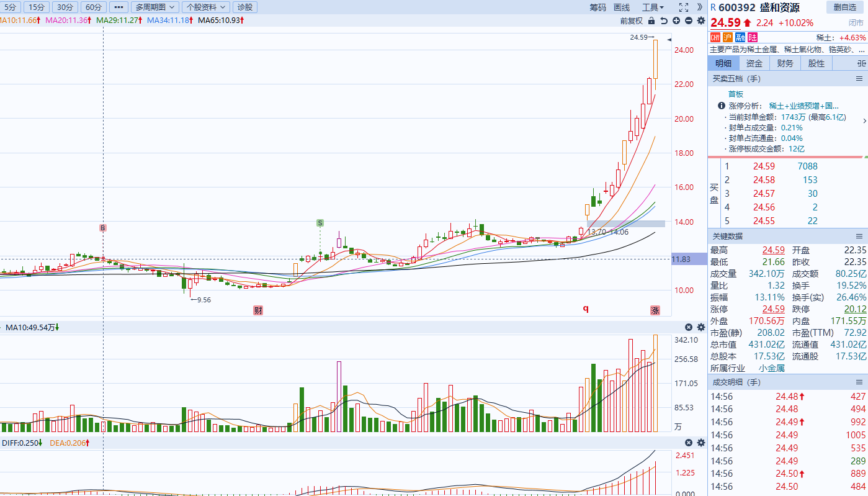The height and width of the screenshot is (496, 868).
Task: Open 成交明细 panel menu icon
Action: click(859, 382)
